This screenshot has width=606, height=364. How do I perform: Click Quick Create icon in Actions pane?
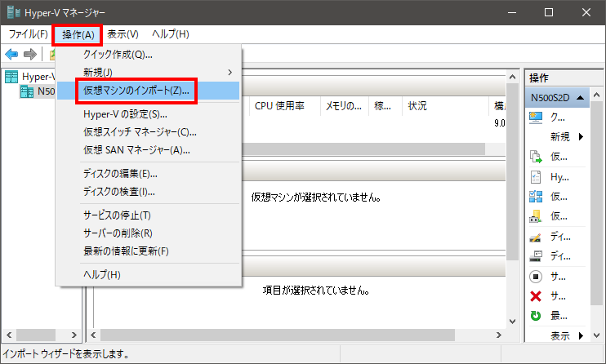coord(536,117)
